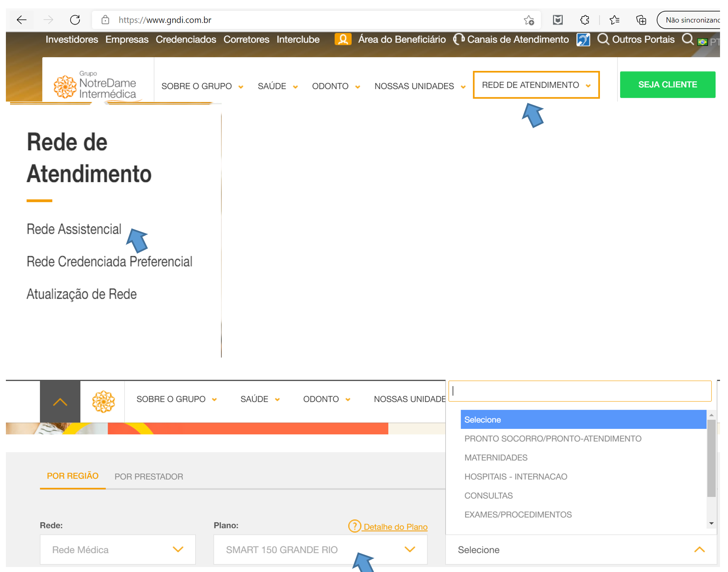The width and height of the screenshot is (728, 572).
Task: Expand the REDE DE ATENDIMENTO menu
Action: 536,85
